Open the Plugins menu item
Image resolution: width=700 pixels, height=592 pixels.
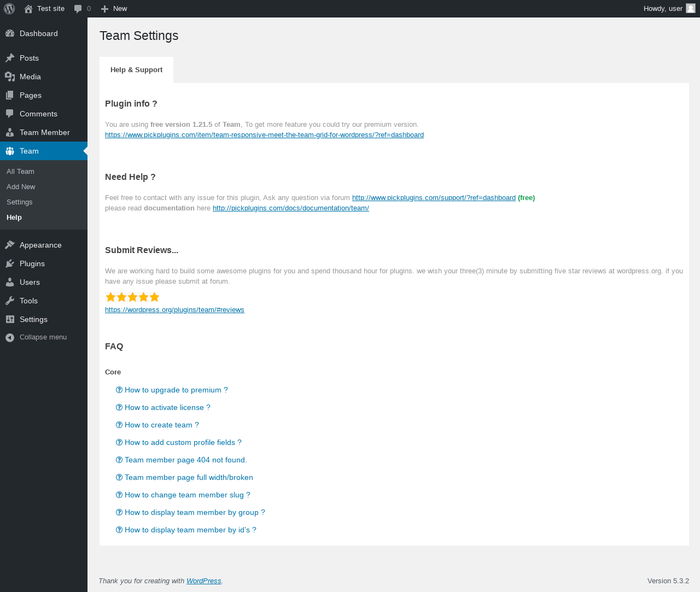44,263
